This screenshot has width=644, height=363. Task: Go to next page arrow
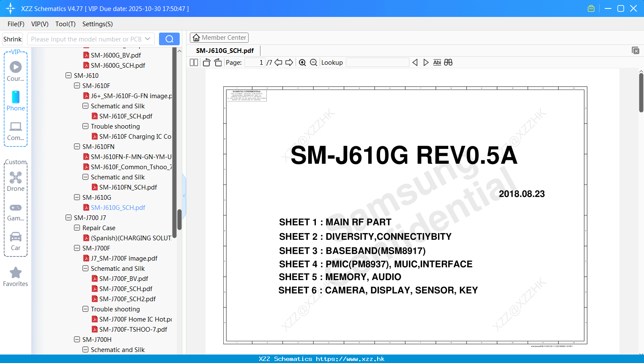[x=289, y=62]
